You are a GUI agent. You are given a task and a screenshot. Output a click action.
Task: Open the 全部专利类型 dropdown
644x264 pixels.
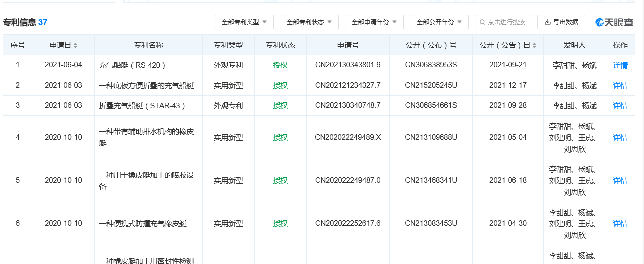(244, 22)
